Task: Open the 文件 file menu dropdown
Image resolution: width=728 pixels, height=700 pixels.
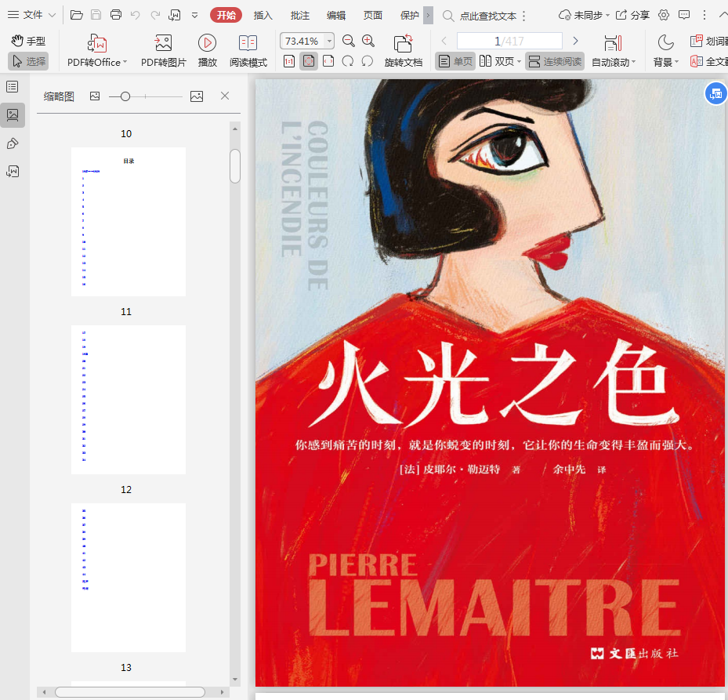Action: coord(31,15)
